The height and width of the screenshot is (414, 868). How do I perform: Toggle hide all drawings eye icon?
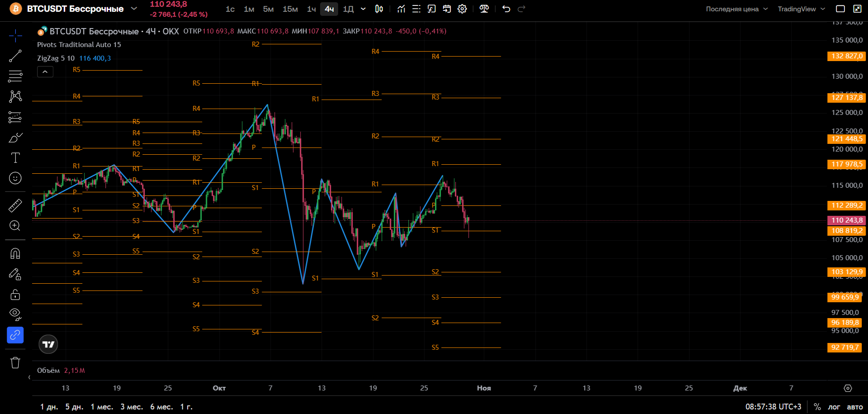click(x=15, y=314)
